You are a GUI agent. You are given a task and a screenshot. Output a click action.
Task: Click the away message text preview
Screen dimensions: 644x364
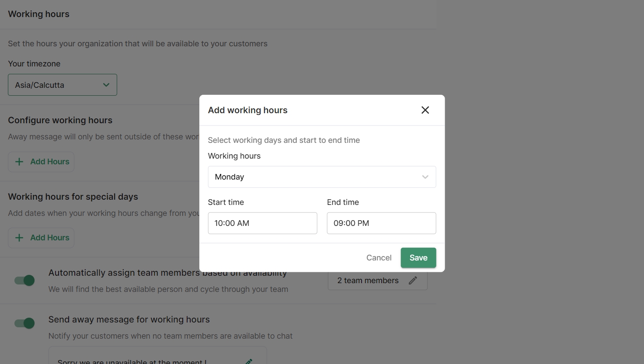[x=132, y=361]
